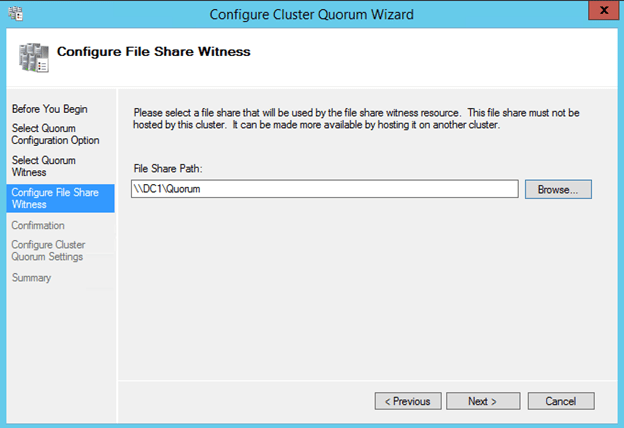
Task: Go to the Before You Begin step
Action: pos(47,107)
